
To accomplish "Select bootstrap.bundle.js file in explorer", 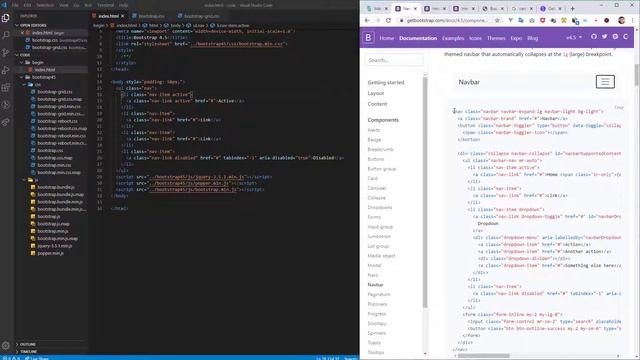I will click(51, 187).
